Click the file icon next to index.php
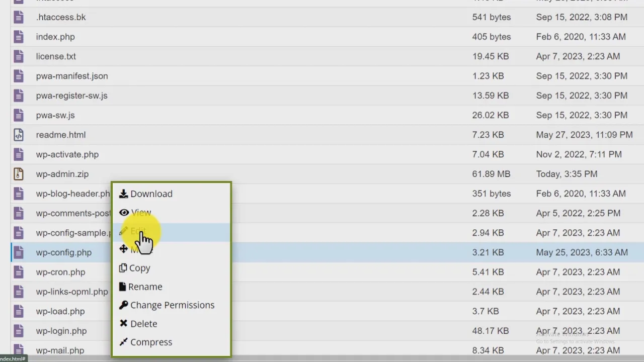The height and width of the screenshot is (362, 644). [x=19, y=37]
